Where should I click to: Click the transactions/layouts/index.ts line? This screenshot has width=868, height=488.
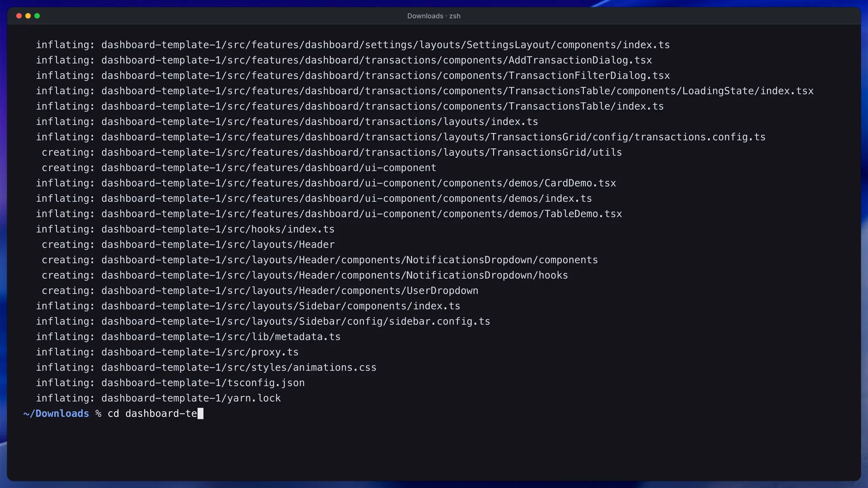[x=287, y=122]
